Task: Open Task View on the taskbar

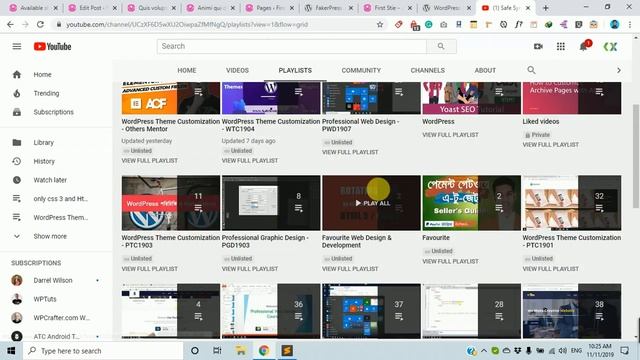Action: (217, 351)
